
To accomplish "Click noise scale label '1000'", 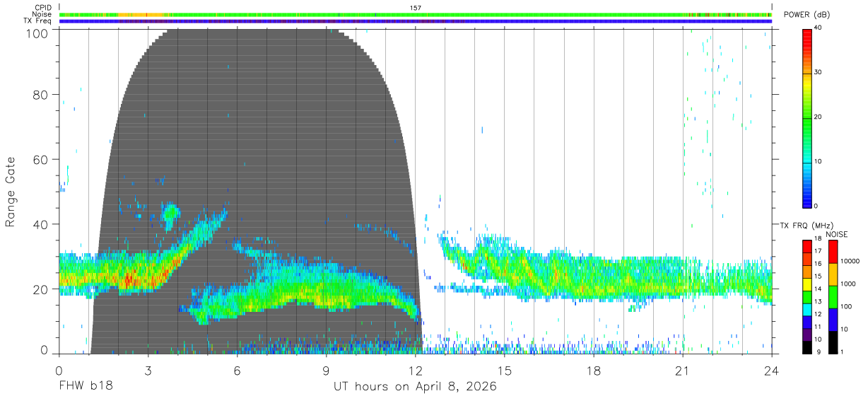I will [848, 284].
